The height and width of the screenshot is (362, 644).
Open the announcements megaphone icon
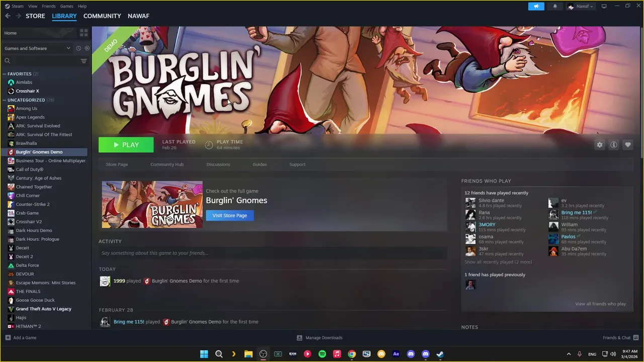pos(536,6)
